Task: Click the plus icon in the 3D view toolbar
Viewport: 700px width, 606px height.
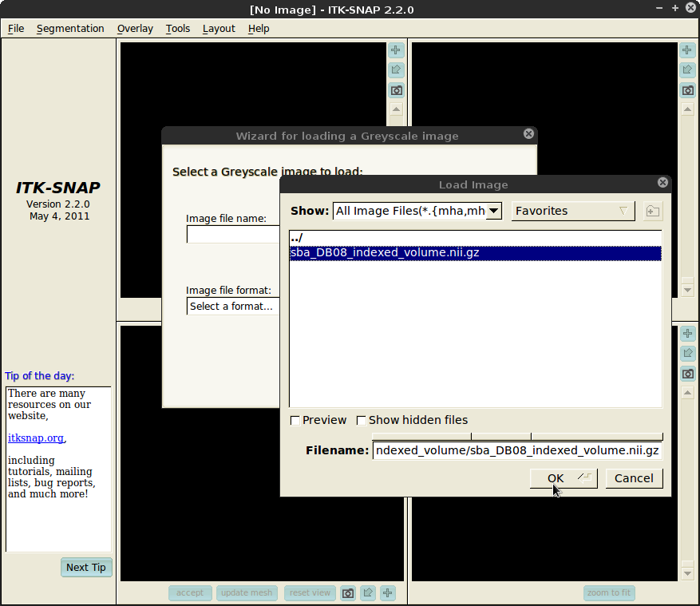Action: 388,592
